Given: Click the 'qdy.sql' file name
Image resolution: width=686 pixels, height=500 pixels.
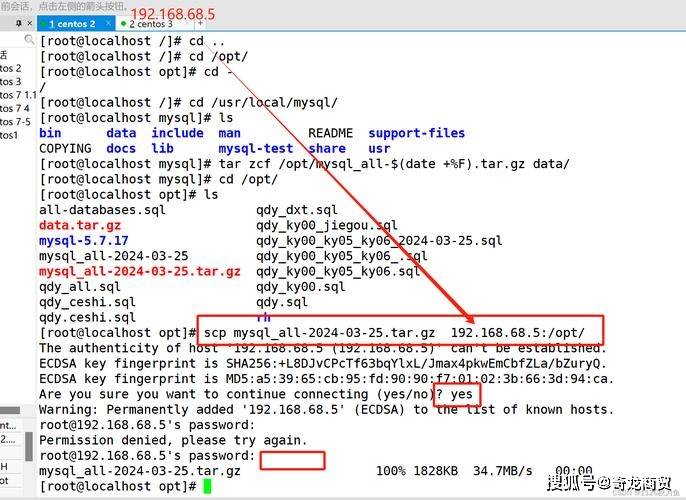Looking at the screenshot, I should click(x=282, y=302).
